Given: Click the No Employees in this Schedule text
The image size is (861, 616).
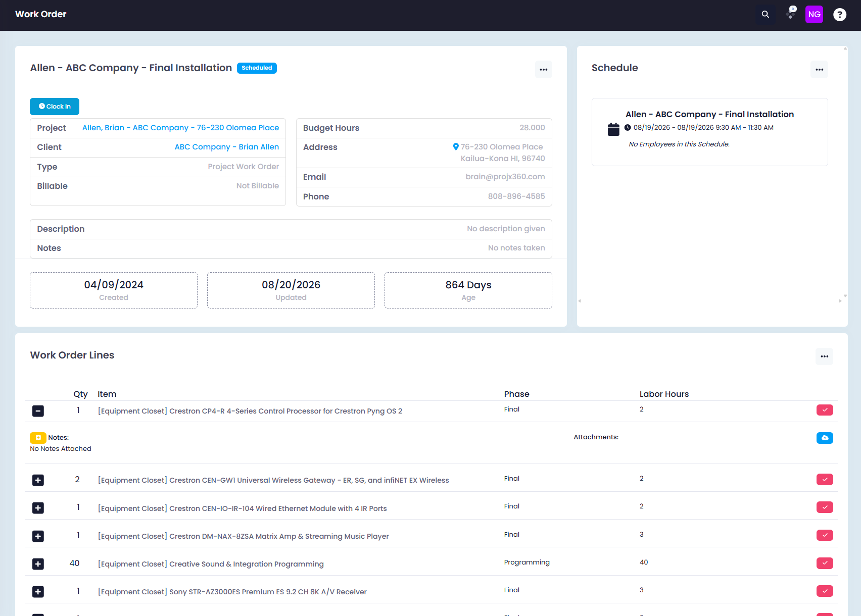Looking at the screenshot, I should click(x=679, y=144).
